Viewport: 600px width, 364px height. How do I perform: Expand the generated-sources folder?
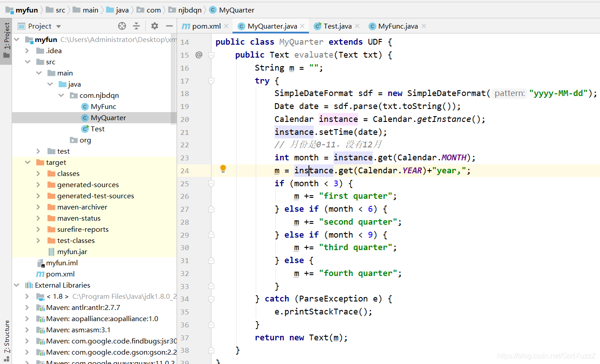coord(39,184)
